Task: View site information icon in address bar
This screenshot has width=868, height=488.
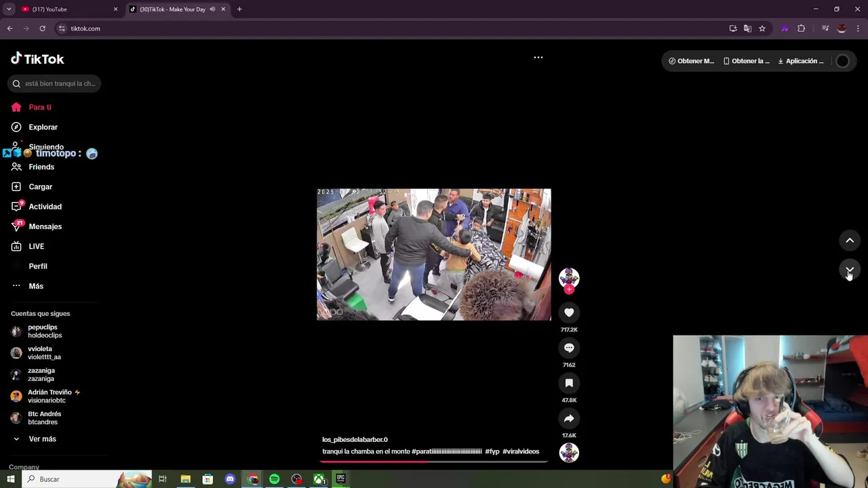Action: [x=62, y=28]
